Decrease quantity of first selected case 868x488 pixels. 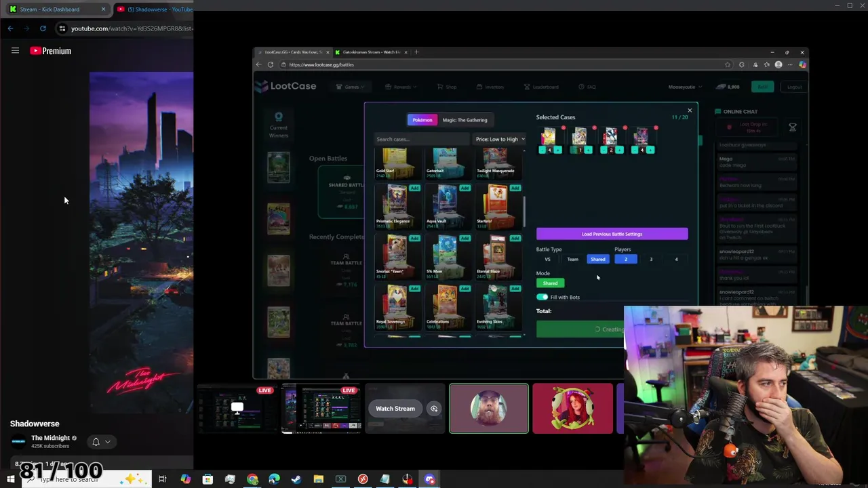tap(541, 150)
